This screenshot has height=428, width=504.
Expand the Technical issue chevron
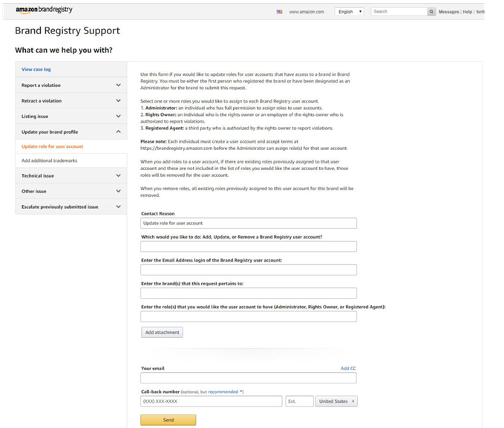(118, 175)
